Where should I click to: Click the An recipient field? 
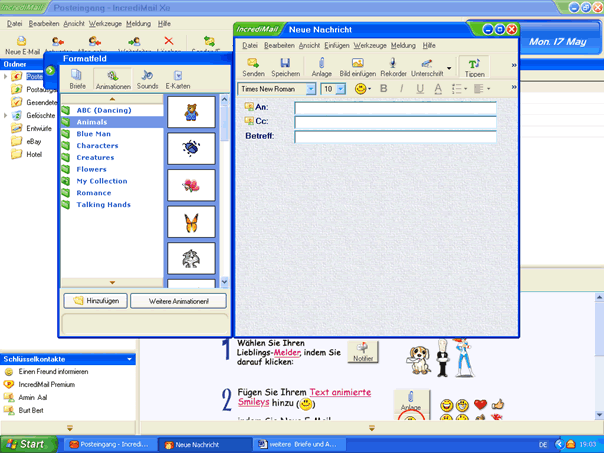tap(395, 108)
